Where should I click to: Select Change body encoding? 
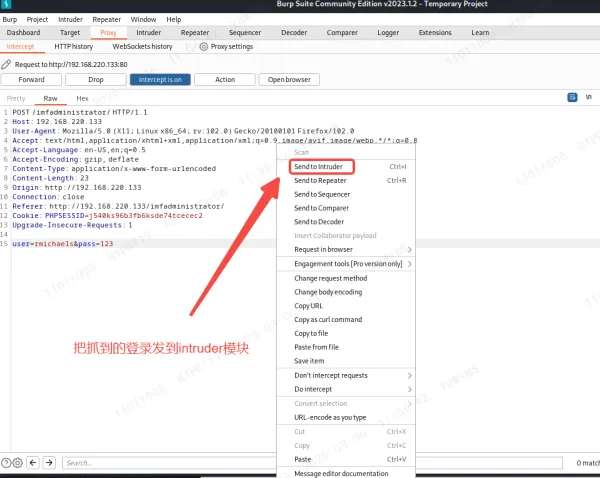346,292
